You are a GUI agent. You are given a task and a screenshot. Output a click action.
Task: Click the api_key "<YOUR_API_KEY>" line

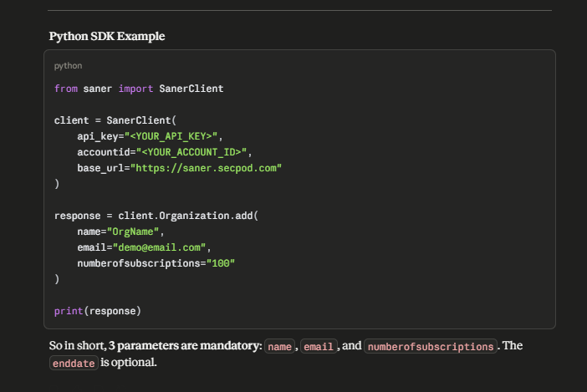point(150,136)
